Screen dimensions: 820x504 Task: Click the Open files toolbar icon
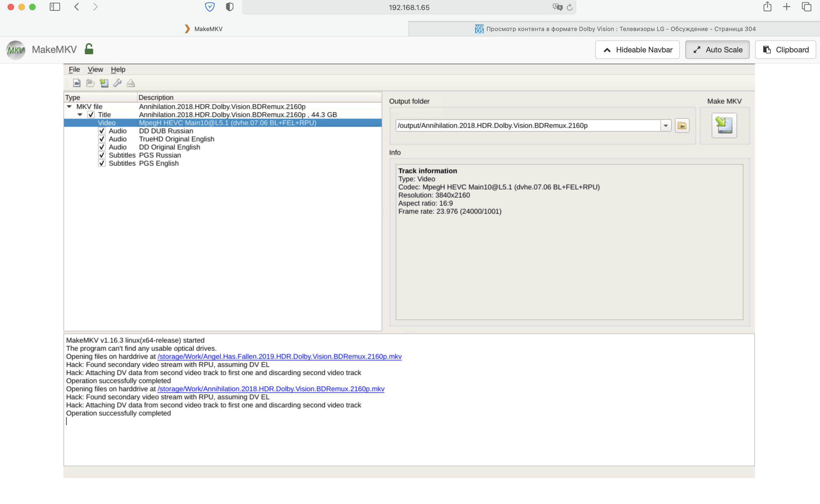tap(77, 83)
